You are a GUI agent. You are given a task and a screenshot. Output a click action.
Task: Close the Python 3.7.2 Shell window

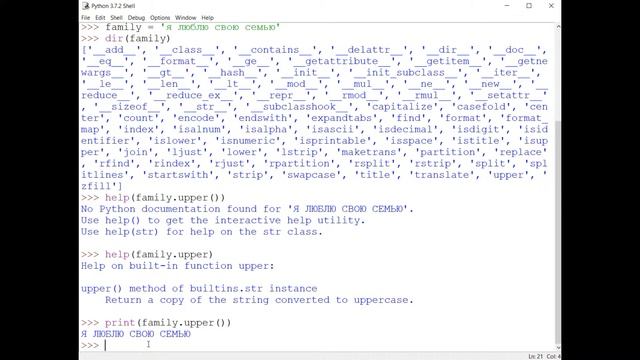(551, 6)
